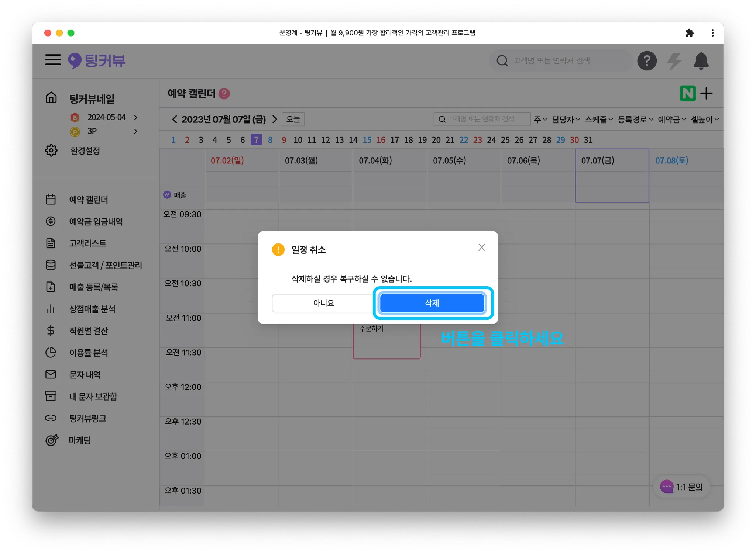The width and height of the screenshot is (756, 554).
Task: Click the green Naver N icon
Action: [687, 93]
